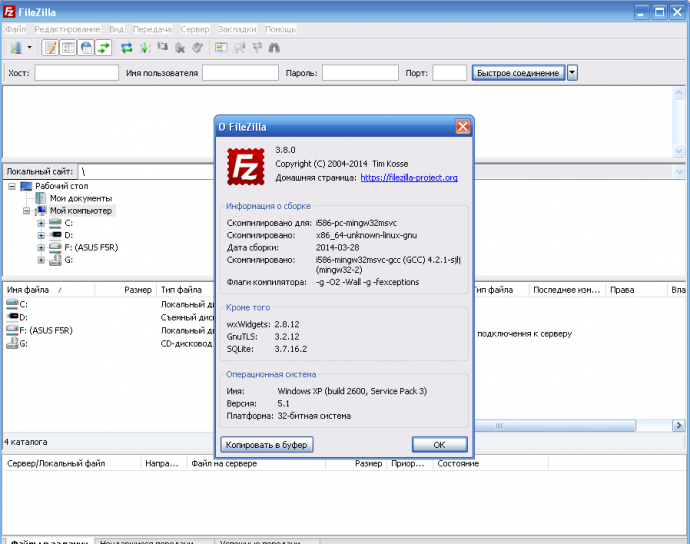Click the cancel current operation icon
The image size is (690, 544).
point(162,48)
